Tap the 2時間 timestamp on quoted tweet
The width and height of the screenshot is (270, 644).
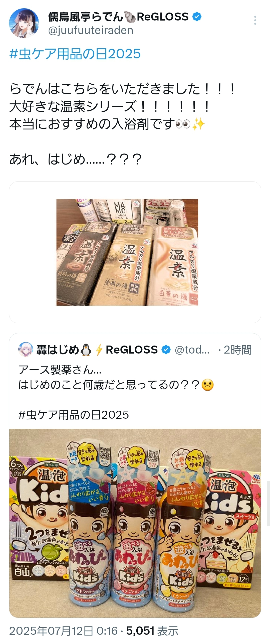click(x=237, y=350)
